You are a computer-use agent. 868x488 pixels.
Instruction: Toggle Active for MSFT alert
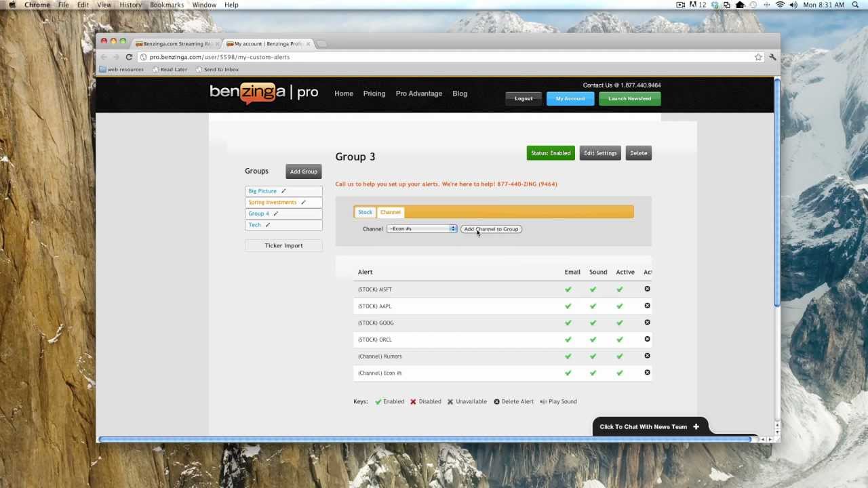click(x=619, y=289)
